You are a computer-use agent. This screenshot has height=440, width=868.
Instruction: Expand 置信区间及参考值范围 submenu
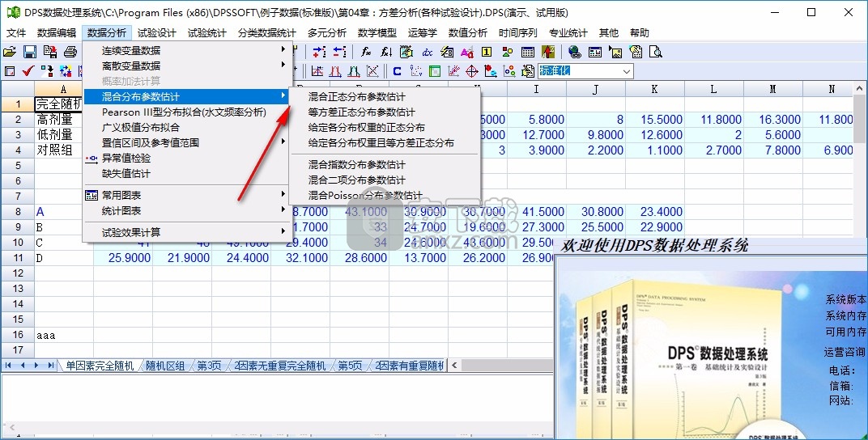tap(188, 142)
